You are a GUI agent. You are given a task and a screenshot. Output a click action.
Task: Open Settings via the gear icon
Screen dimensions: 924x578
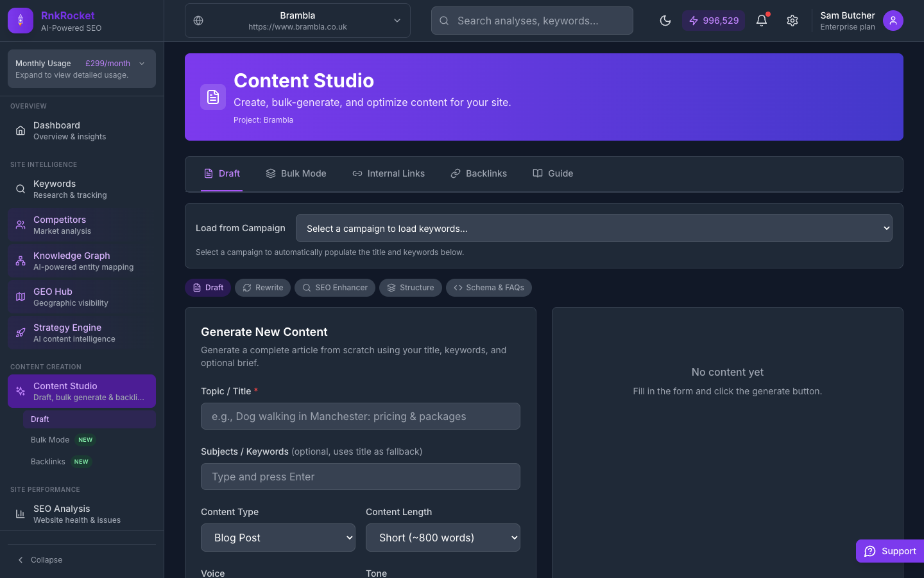click(x=792, y=21)
